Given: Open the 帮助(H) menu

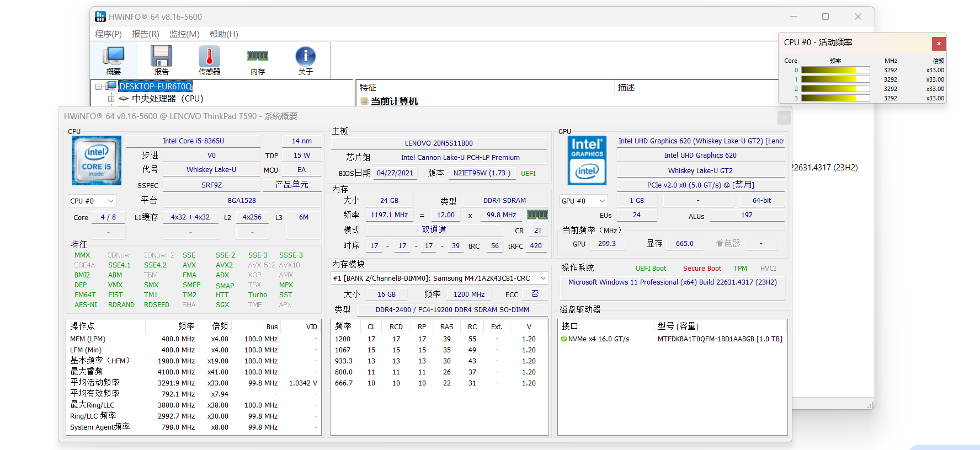Looking at the screenshot, I should click(223, 34).
